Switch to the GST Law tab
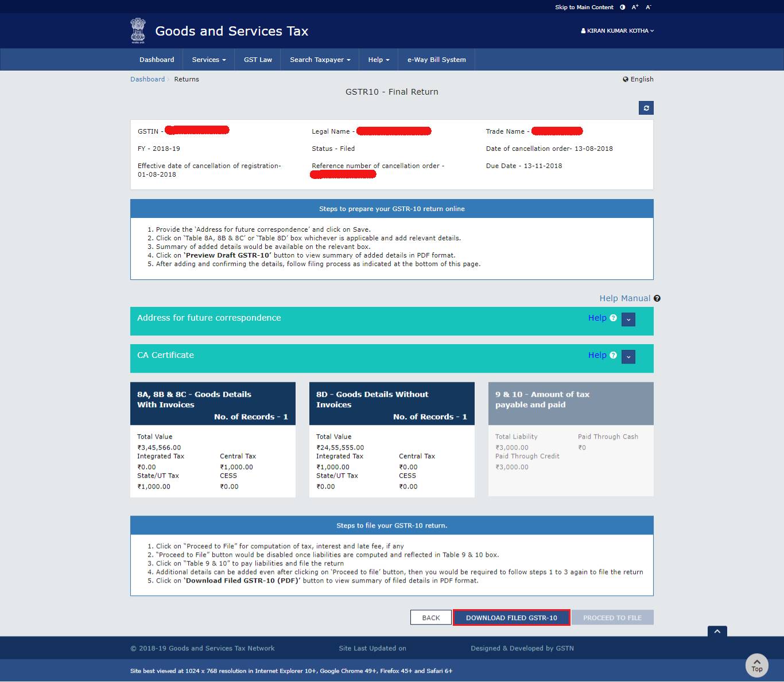 (x=257, y=59)
